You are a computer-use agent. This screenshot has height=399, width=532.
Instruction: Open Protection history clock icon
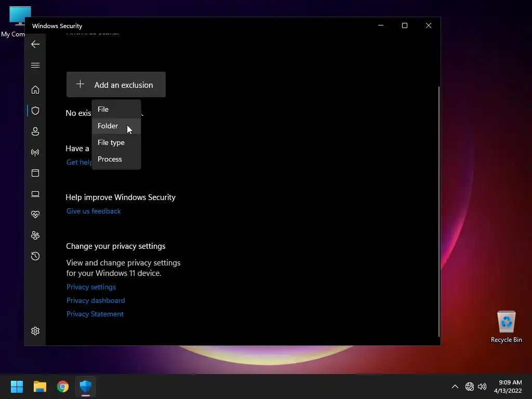[35, 256]
